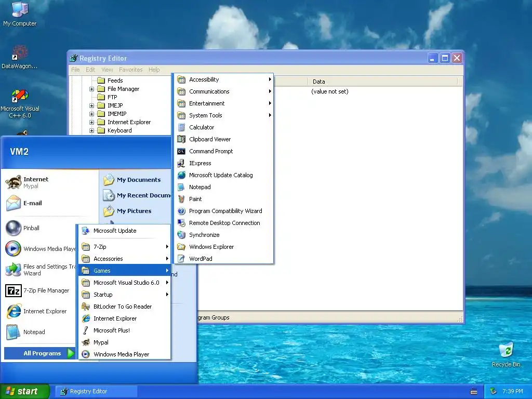Open the Games program group
This screenshot has height=399, width=532.
pos(125,270)
